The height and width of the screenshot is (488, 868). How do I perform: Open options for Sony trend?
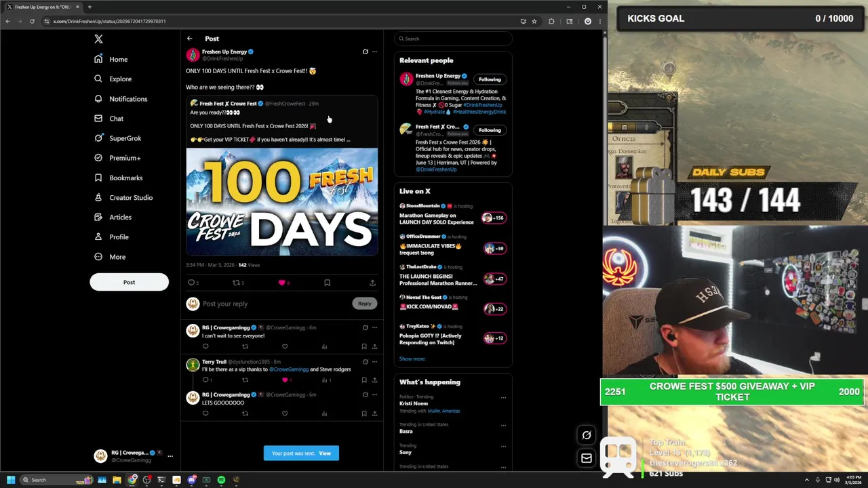point(503,447)
